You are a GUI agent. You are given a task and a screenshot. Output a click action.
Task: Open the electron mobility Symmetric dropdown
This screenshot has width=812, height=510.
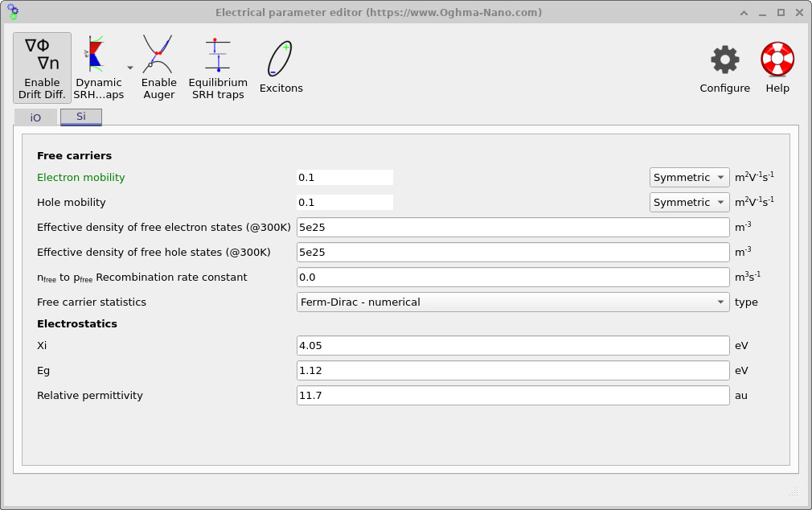click(689, 177)
